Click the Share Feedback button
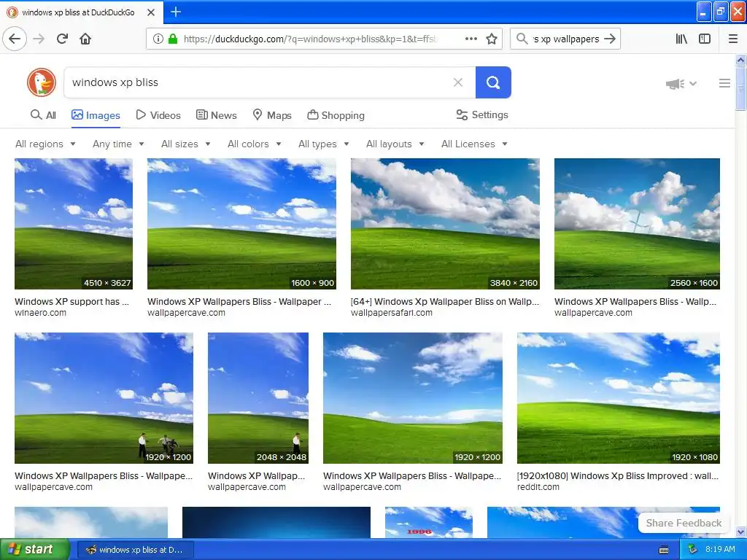This screenshot has width=747, height=560. pos(684,523)
